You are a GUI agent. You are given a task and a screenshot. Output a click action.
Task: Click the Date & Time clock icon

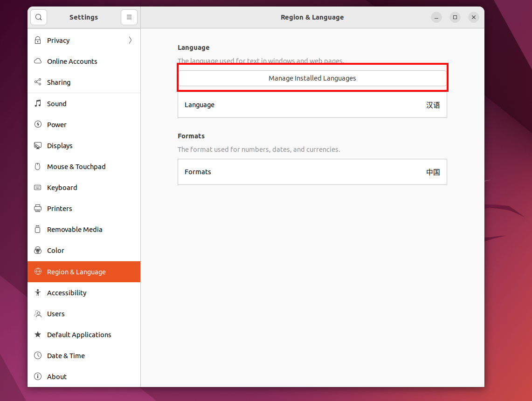[x=38, y=355]
